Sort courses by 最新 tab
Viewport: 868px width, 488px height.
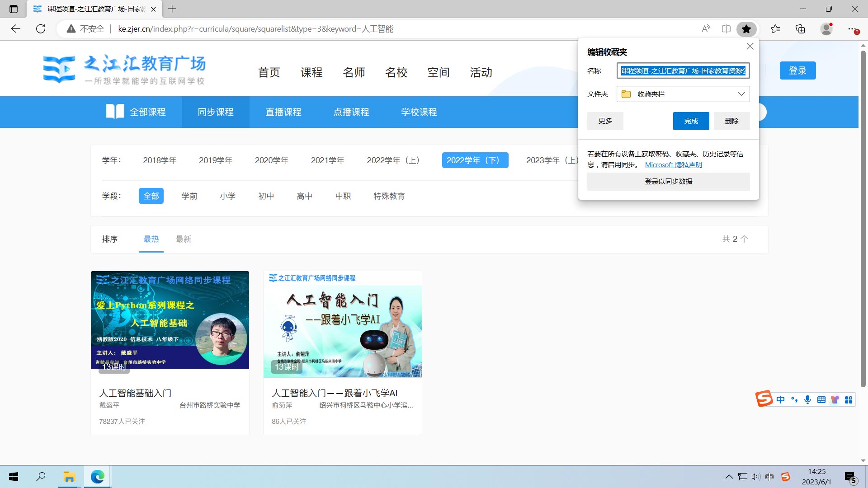(x=184, y=239)
